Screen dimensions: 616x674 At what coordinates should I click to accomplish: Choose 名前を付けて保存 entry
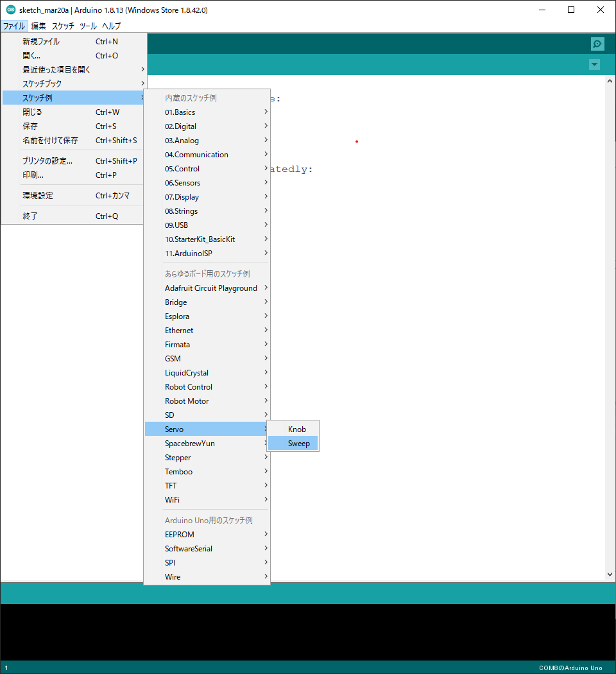coord(74,140)
